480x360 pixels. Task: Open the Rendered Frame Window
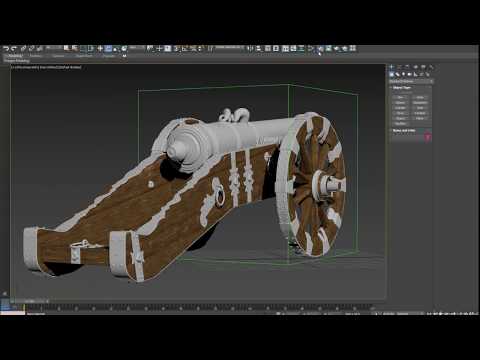(328, 49)
